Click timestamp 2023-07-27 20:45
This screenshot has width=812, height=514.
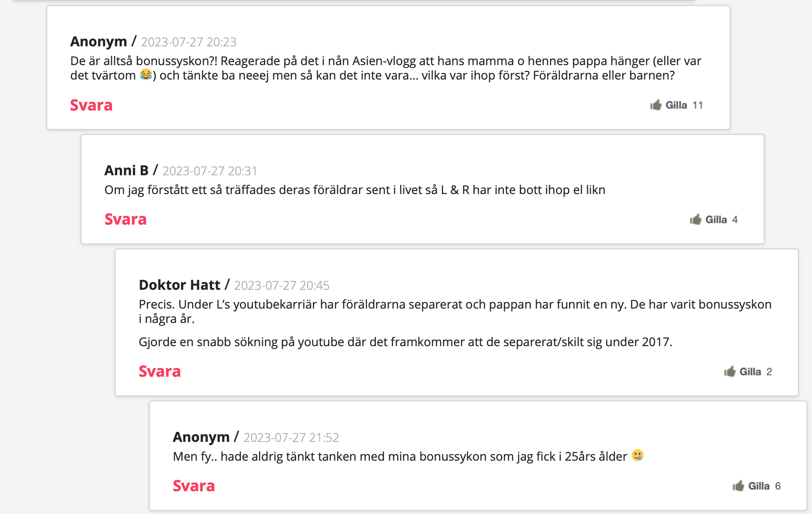tap(282, 285)
